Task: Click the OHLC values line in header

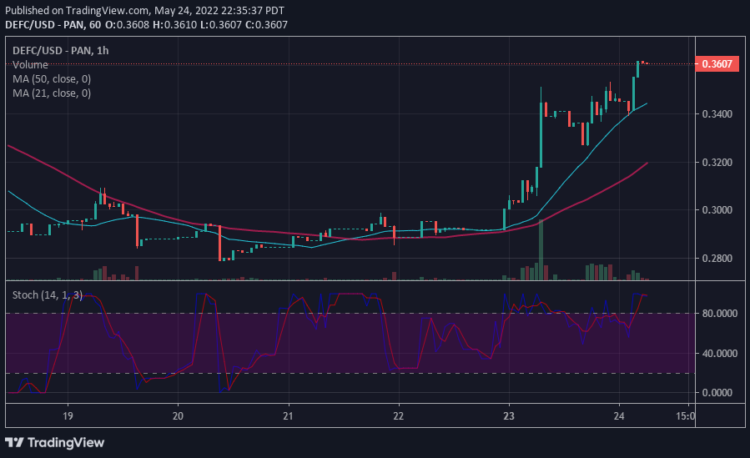Action: click(197, 24)
